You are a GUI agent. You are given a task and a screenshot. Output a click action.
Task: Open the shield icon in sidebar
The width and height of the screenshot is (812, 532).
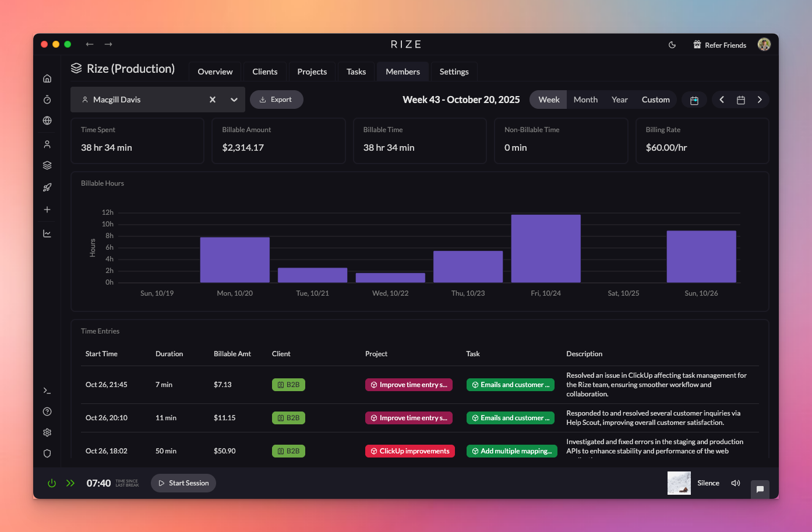pos(47,453)
